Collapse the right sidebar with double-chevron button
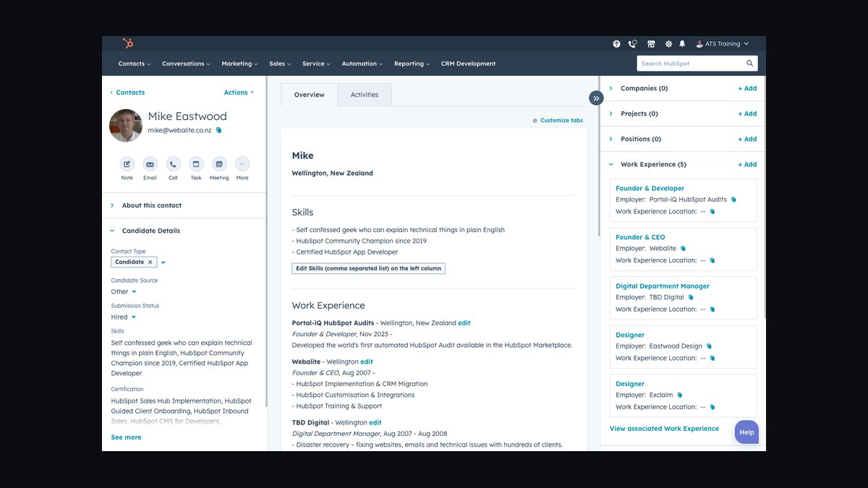This screenshot has width=868, height=488. [596, 98]
